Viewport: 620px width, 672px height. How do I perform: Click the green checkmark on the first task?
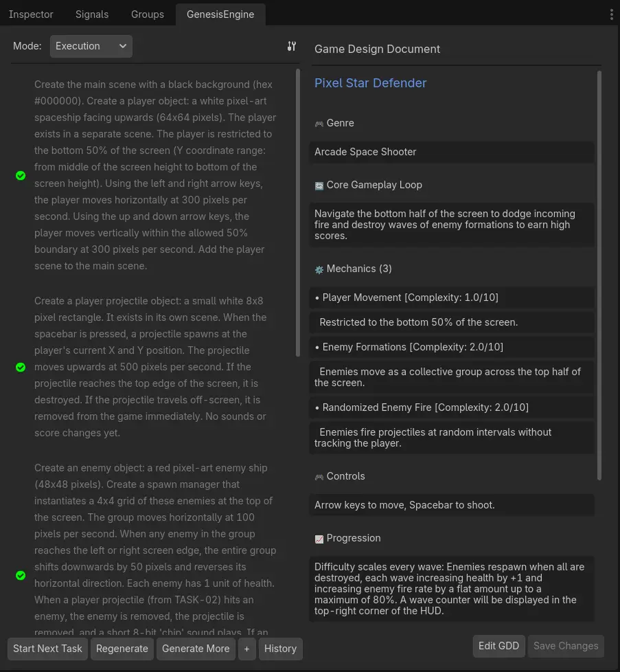(21, 176)
